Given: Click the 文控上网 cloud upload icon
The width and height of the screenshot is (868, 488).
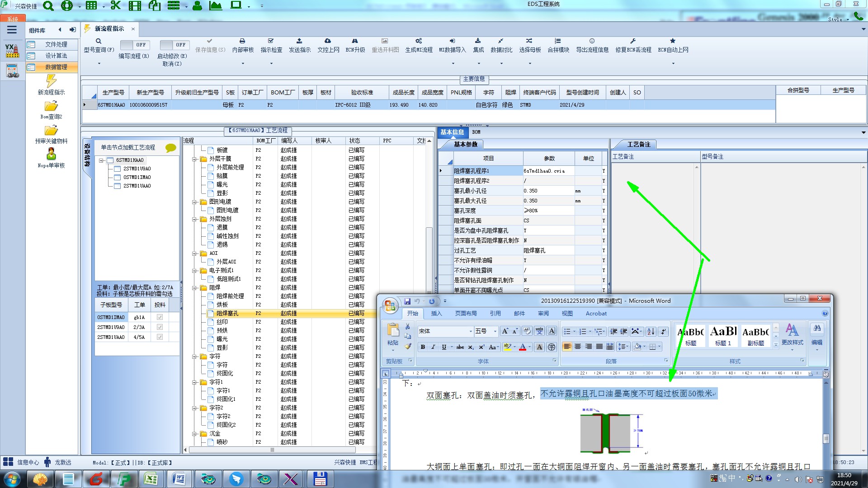Looking at the screenshot, I should click(328, 41).
